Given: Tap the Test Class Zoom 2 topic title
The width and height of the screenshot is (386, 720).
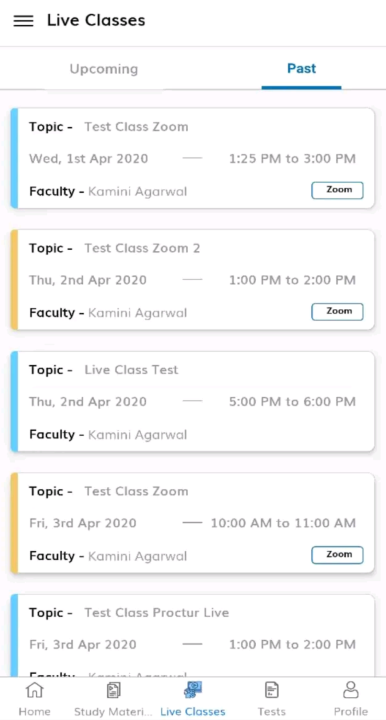Looking at the screenshot, I should point(142,248).
